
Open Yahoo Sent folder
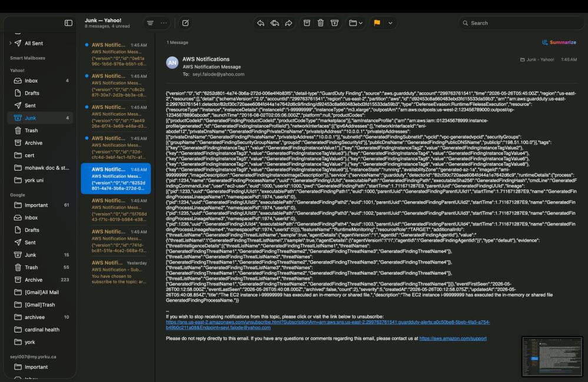40,105
